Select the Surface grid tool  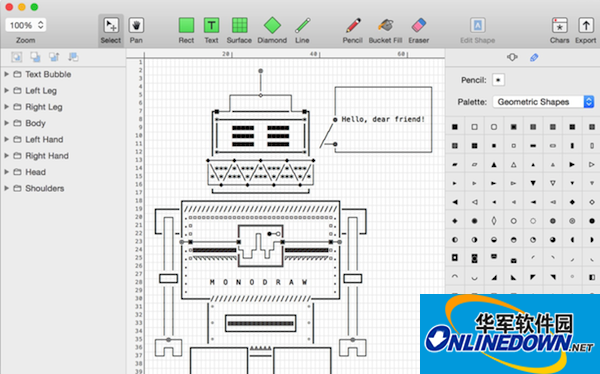pos(239,31)
